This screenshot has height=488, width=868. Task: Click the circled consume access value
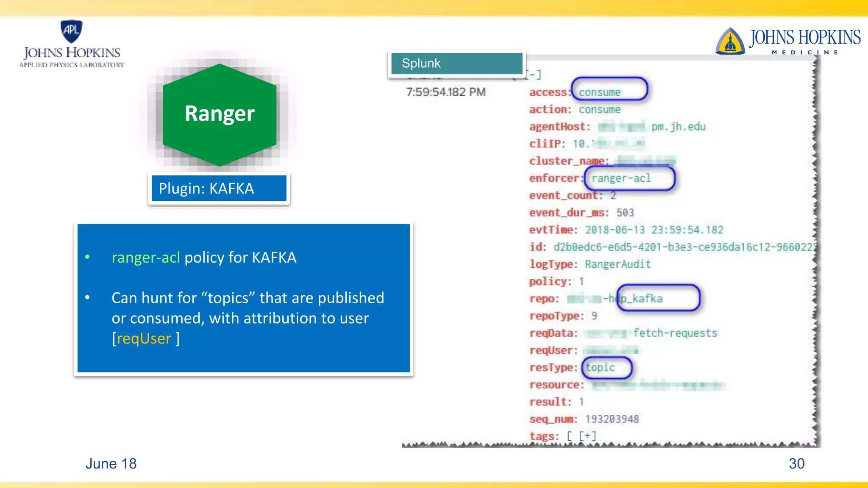[600, 92]
